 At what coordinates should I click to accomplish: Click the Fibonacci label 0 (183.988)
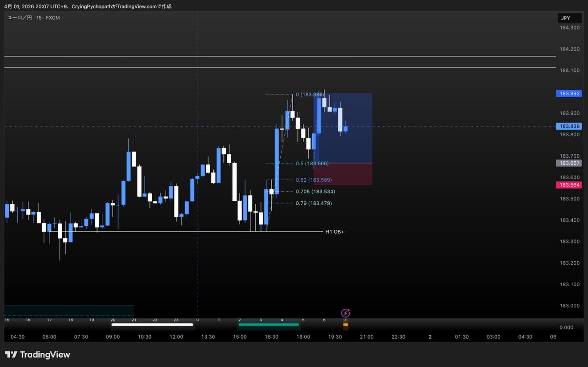[310, 95]
